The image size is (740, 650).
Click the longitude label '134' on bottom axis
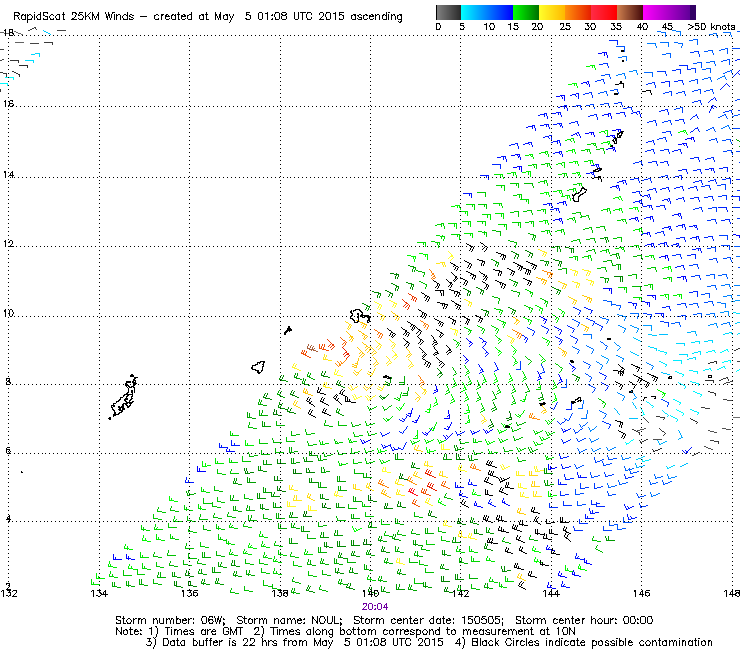(99, 593)
